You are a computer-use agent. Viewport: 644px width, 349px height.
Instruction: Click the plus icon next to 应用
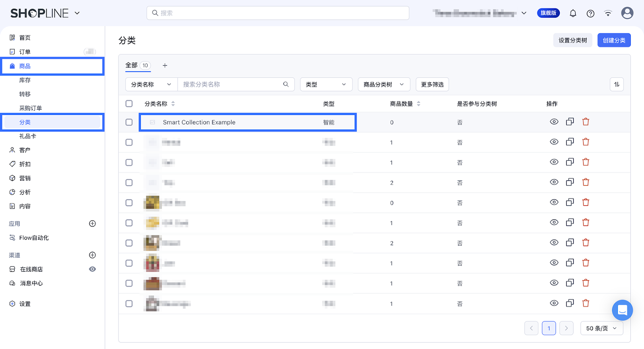point(92,224)
